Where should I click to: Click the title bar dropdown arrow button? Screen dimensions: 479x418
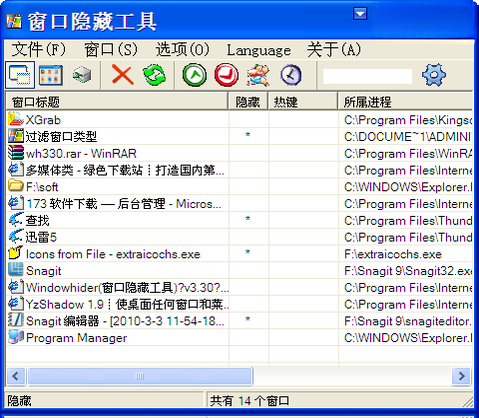[x=360, y=14]
